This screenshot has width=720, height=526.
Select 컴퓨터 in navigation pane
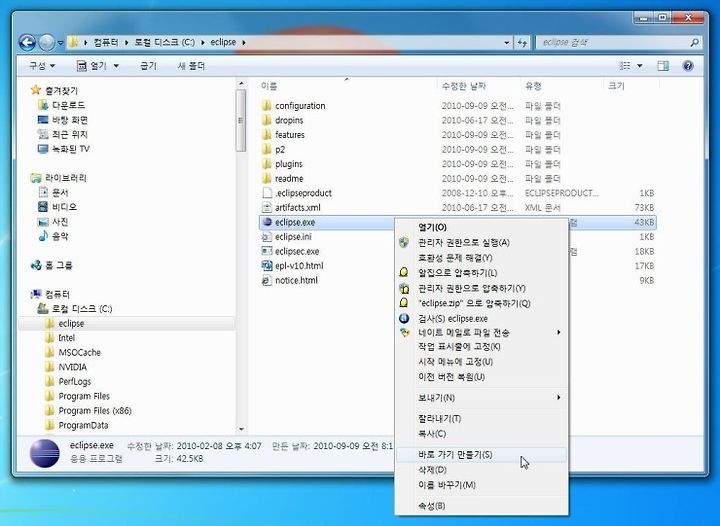[x=50, y=294]
